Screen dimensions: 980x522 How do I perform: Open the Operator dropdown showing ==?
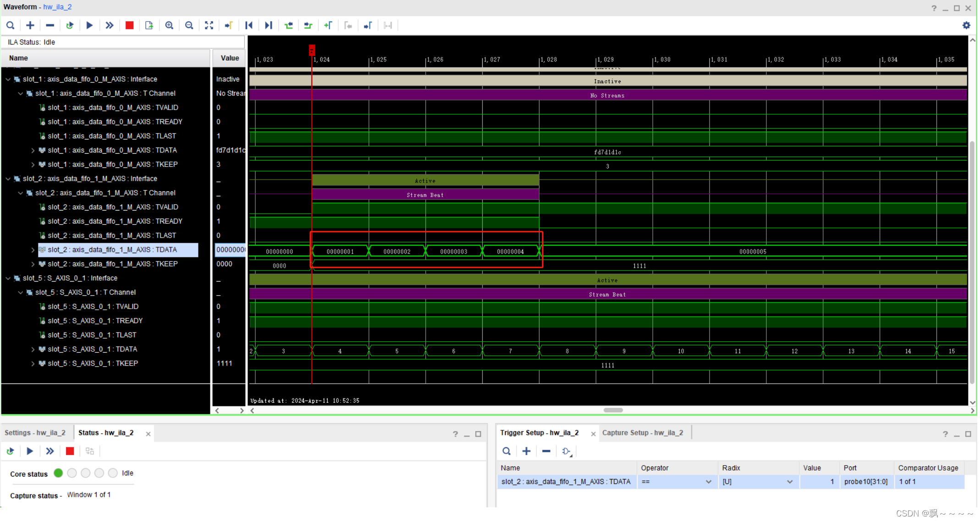coord(708,482)
